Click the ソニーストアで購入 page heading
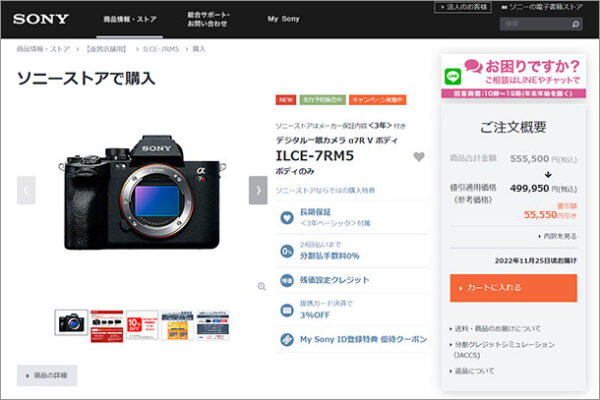The width and height of the screenshot is (600, 400). pyautogui.click(x=86, y=78)
